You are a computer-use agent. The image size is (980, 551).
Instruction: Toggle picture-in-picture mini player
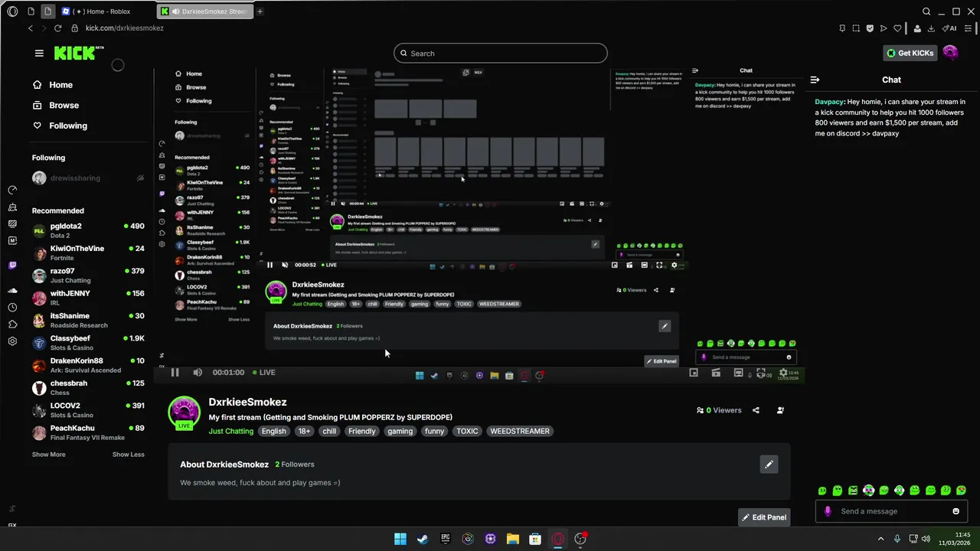coord(694,373)
